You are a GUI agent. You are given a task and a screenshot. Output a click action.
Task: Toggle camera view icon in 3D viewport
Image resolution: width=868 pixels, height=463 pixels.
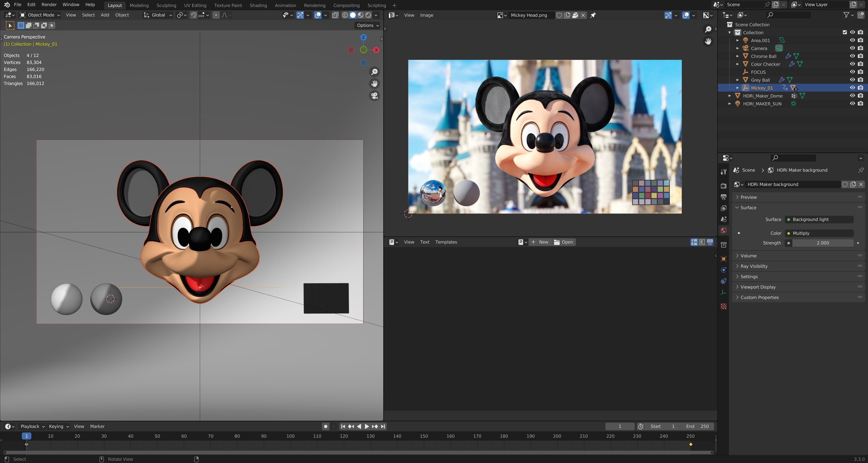click(374, 96)
